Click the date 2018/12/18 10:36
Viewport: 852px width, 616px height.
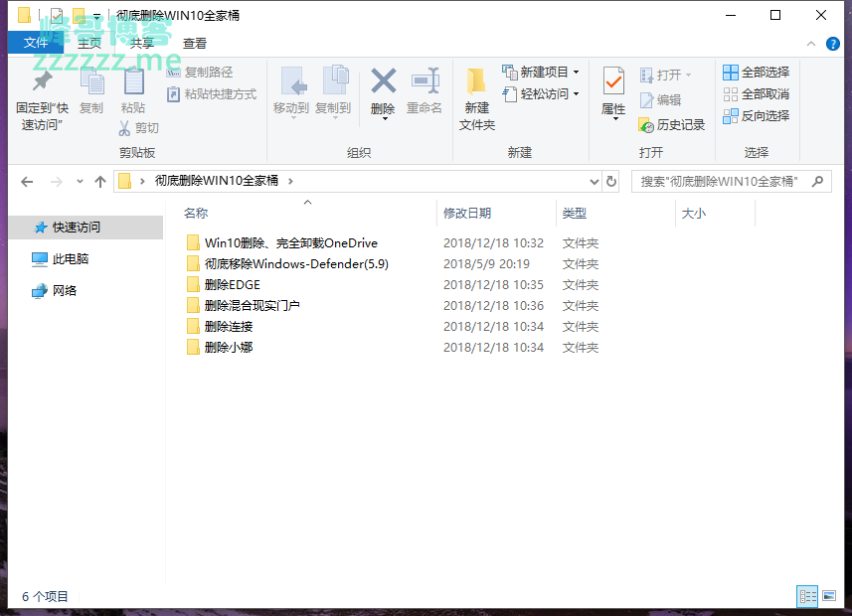[x=493, y=306]
